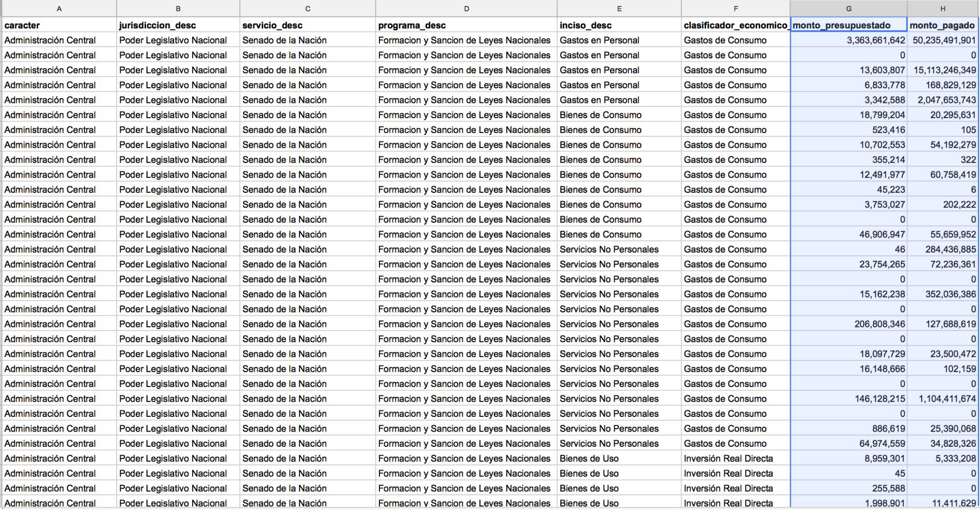Click the 'programa_desc' header cell
The image size is (980, 510).
click(466, 25)
